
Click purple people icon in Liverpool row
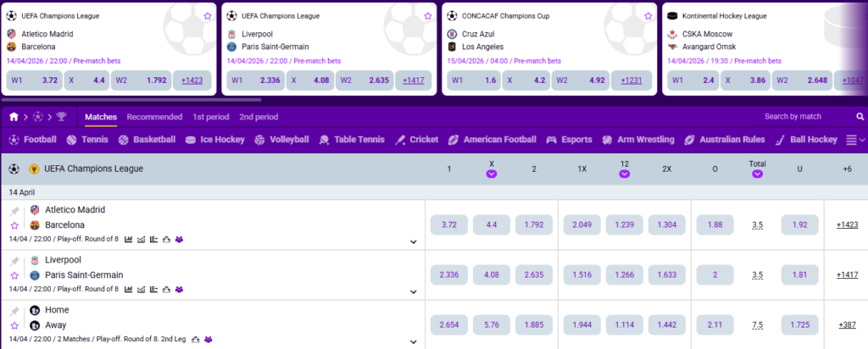179,289
